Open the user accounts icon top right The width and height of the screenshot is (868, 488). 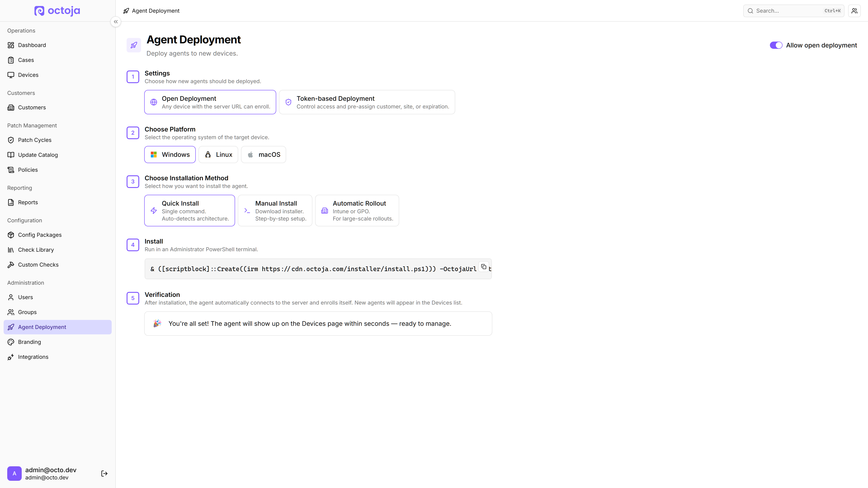click(x=854, y=11)
